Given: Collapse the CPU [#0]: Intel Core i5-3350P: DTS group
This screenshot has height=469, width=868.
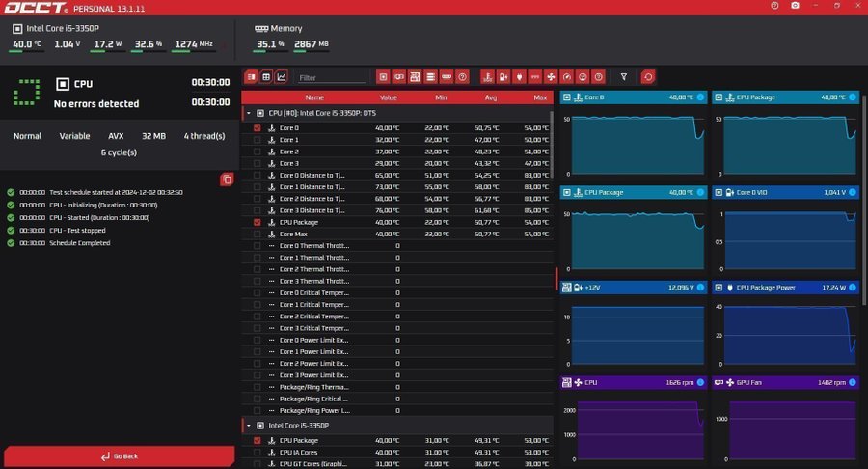Looking at the screenshot, I should click(249, 113).
